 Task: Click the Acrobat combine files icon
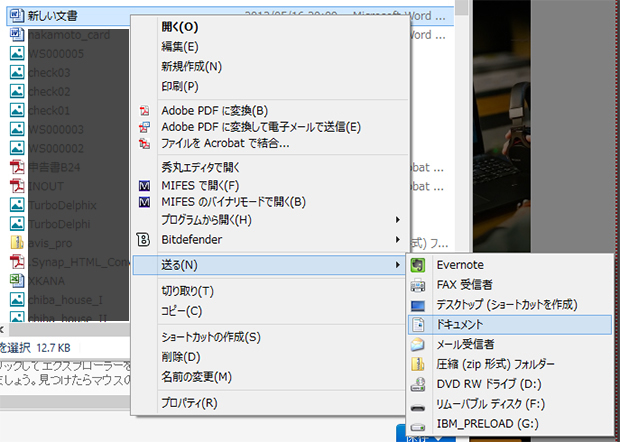144,143
